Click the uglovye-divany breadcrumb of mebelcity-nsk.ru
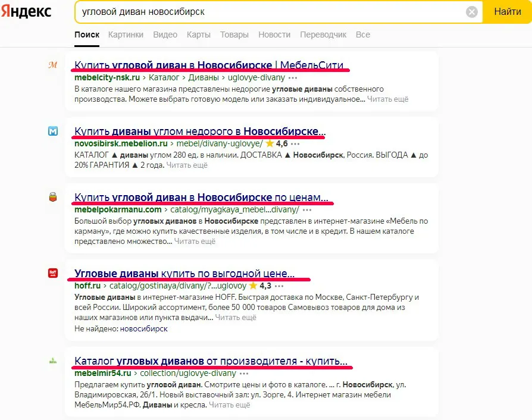Viewport: 532px width, 420px height. coord(256,77)
